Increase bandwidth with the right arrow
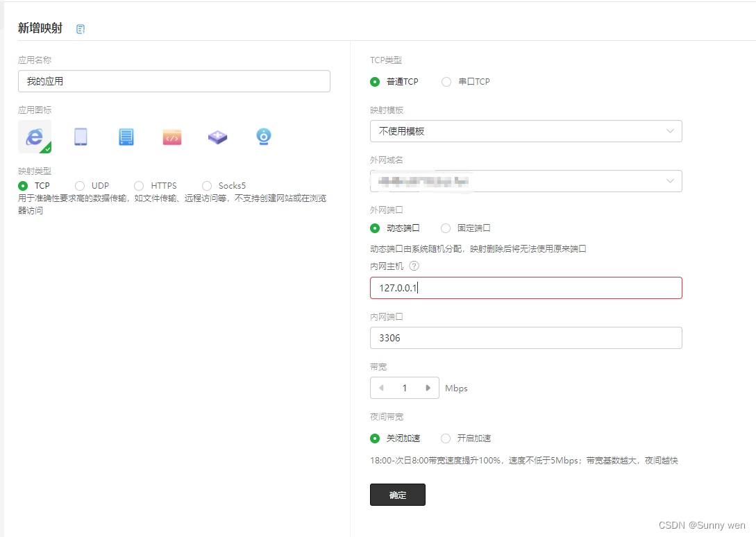The image size is (756, 537). coord(428,388)
